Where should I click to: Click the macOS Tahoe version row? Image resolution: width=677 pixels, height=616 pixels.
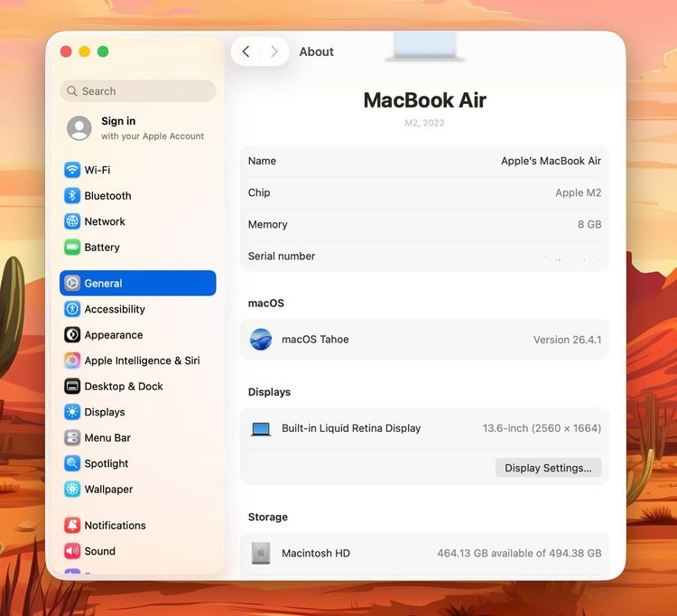pyautogui.click(x=424, y=339)
